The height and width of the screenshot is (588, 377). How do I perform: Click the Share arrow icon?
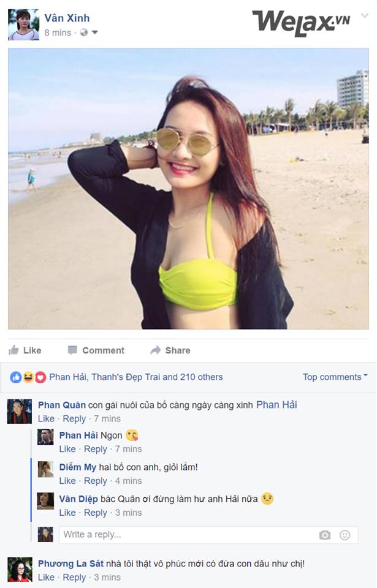coord(156,350)
